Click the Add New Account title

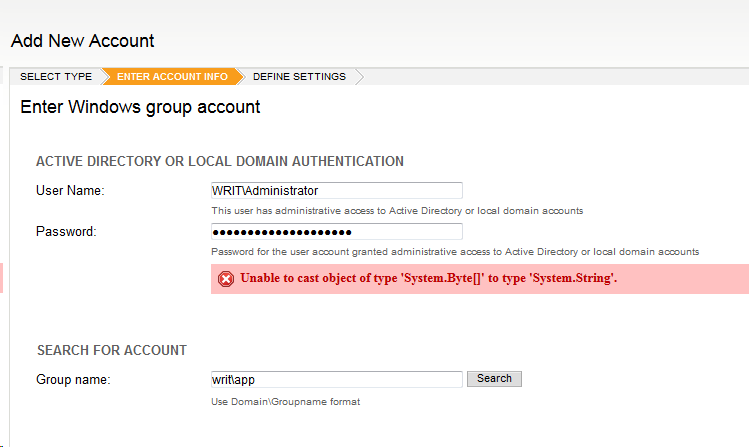83,41
